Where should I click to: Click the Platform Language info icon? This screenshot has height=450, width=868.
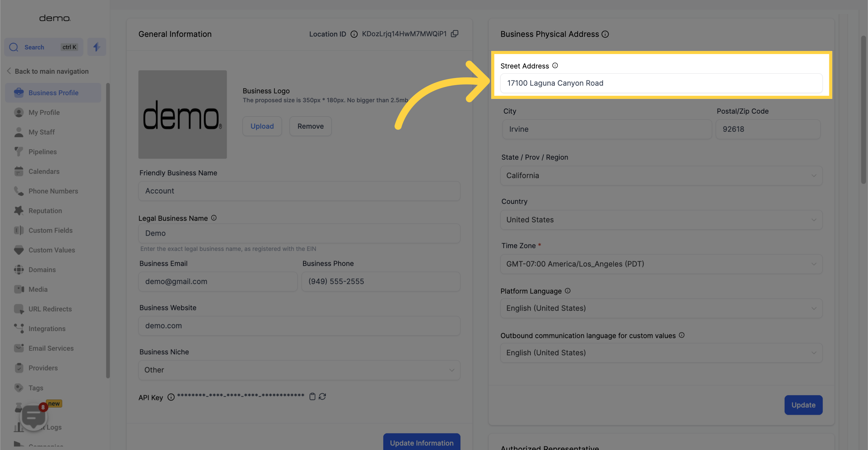[567, 291]
